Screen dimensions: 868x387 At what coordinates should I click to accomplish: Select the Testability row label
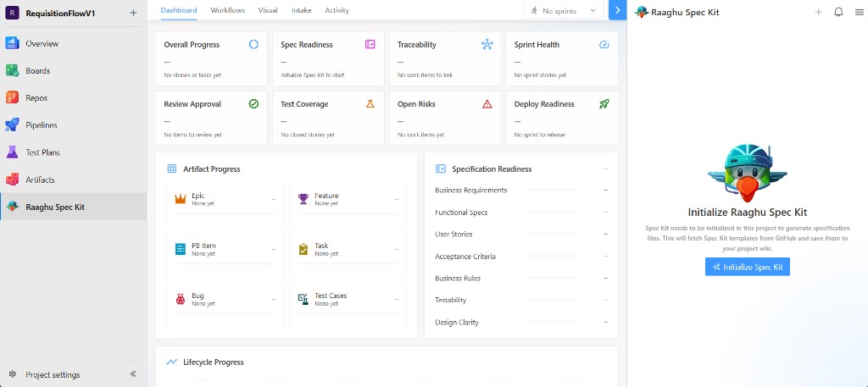coord(451,301)
